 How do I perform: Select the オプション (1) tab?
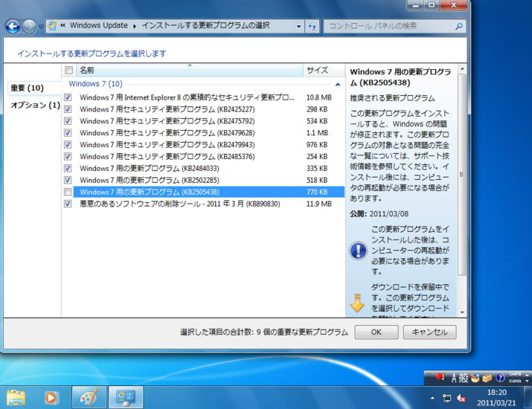[35, 105]
